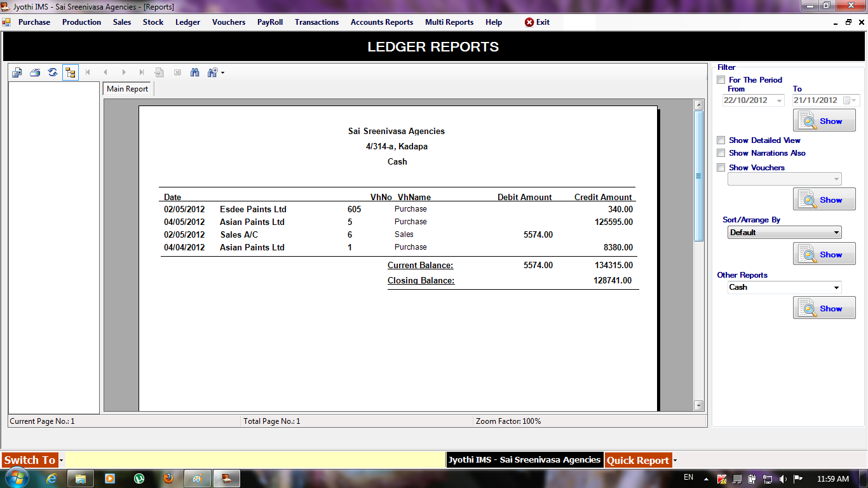Open the Sales menu
Image resolution: width=868 pixels, height=488 pixels.
coord(122,22)
